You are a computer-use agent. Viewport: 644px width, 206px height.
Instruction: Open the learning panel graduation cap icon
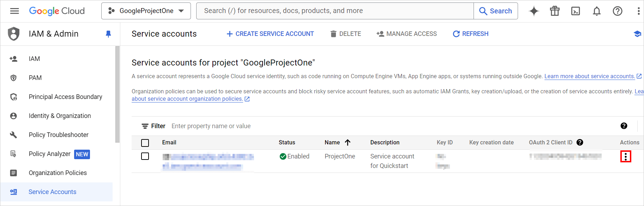(x=637, y=34)
